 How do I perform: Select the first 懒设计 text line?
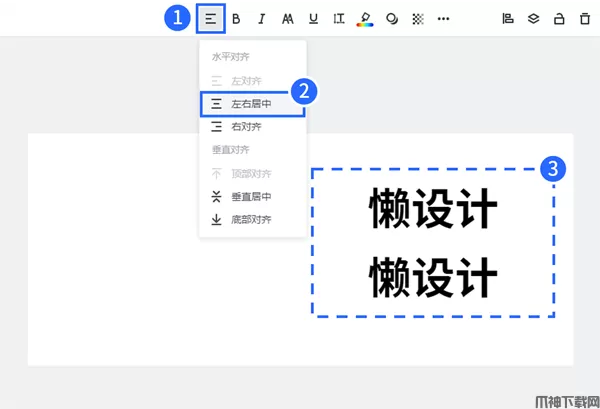[433, 210]
